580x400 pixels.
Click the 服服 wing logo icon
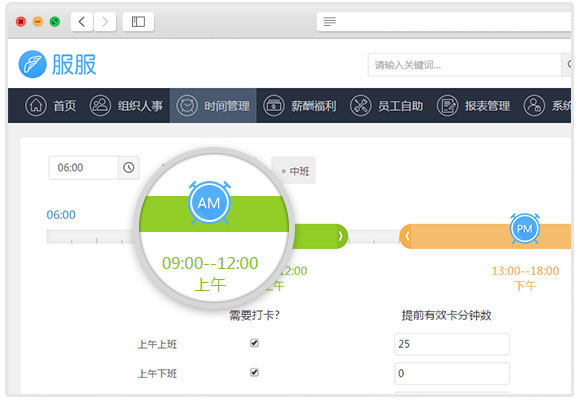[33, 64]
